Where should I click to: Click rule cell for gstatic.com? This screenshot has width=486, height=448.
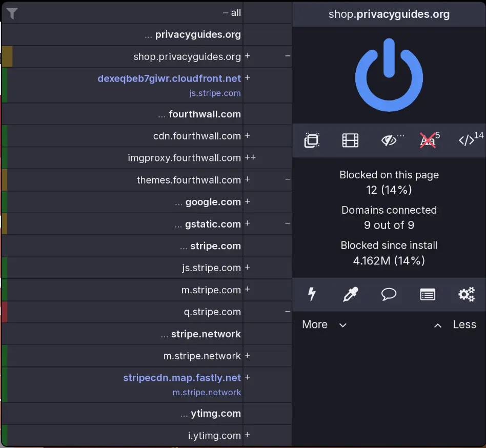tap(268, 223)
